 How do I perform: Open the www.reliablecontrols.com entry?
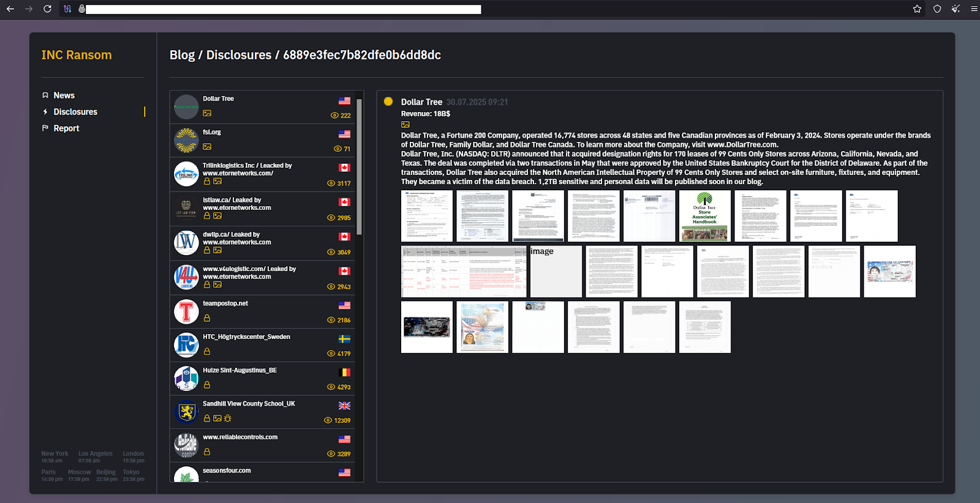click(x=262, y=445)
